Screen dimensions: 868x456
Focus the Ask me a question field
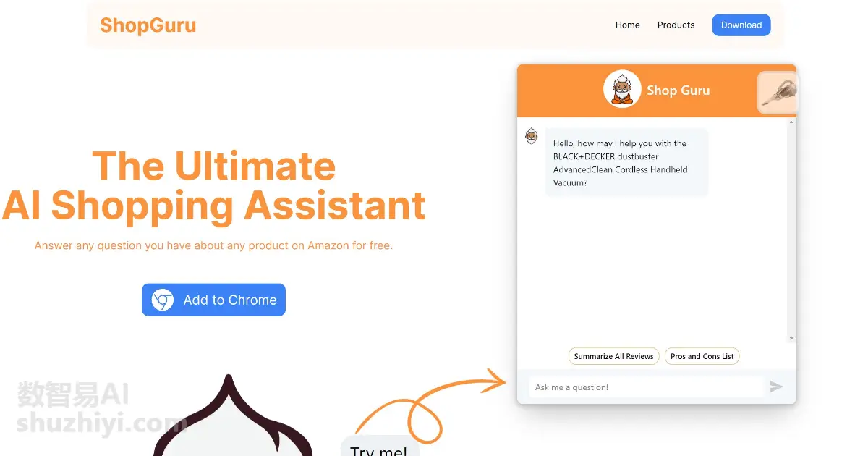[x=647, y=387]
